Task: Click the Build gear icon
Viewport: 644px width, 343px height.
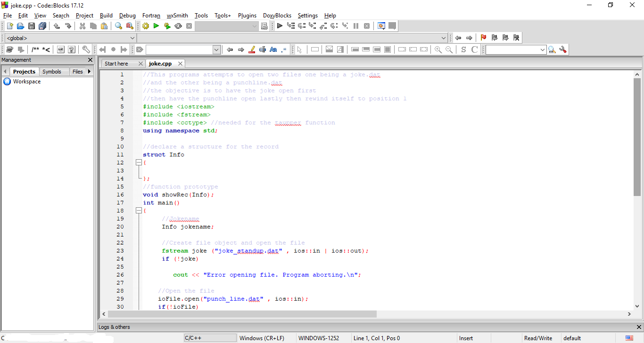Action: pos(145,26)
